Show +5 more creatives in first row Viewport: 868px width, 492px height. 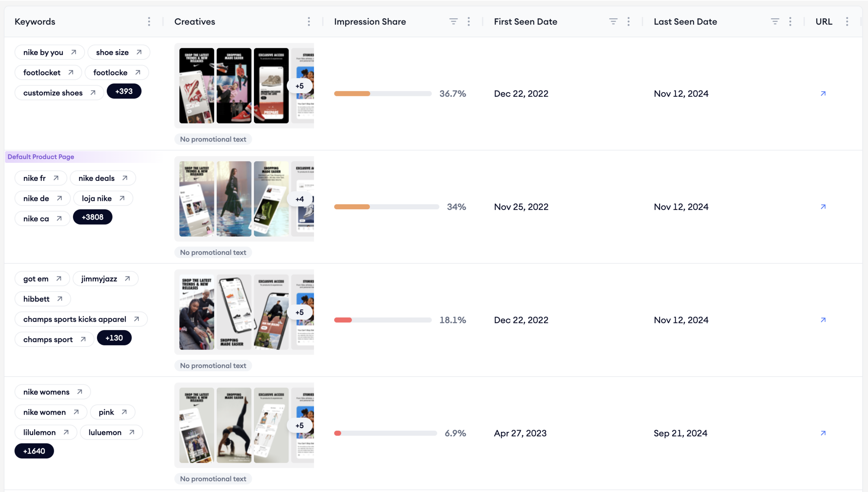[x=299, y=86]
